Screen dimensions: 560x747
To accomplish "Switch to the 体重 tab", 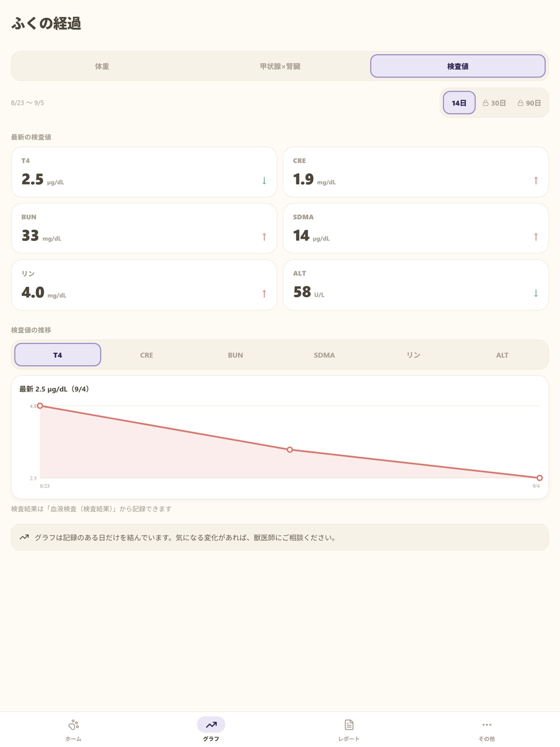I will 102,66.
